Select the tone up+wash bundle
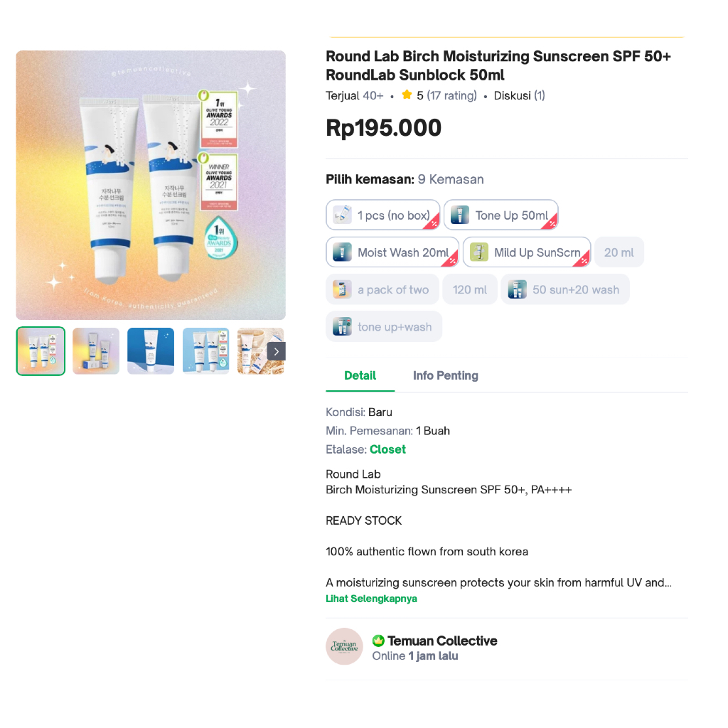Viewport: 728px width, 728px height. 384,326
